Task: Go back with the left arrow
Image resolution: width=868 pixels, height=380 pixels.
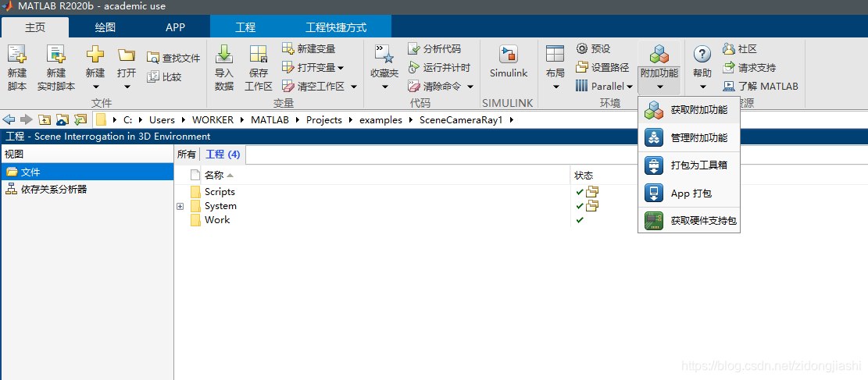Action: (x=9, y=119)
